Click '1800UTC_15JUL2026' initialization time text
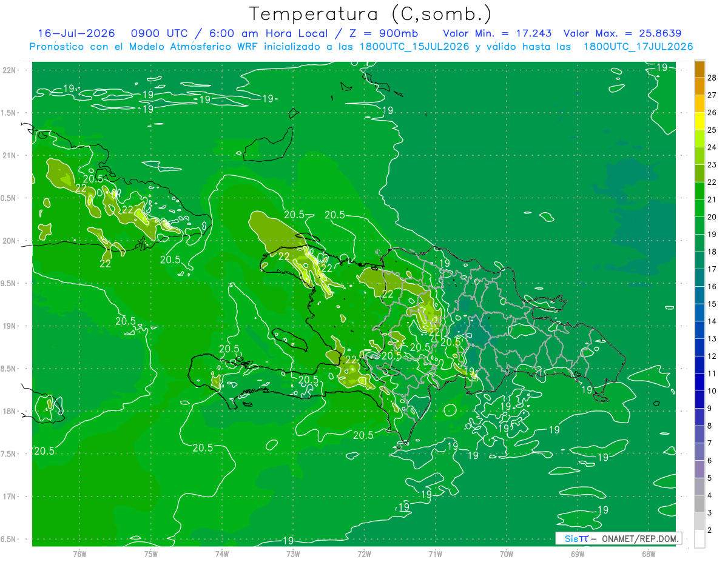This screenshot has height=562, width=728. pyautogui.click(x=414, y=47)
